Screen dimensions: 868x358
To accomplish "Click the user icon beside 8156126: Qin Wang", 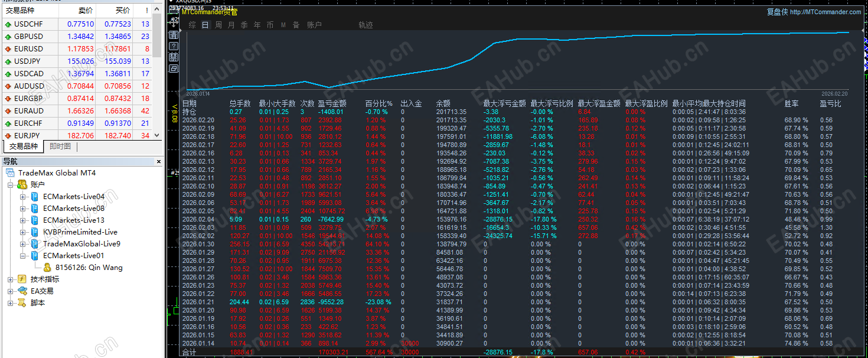I will point(47,268).
